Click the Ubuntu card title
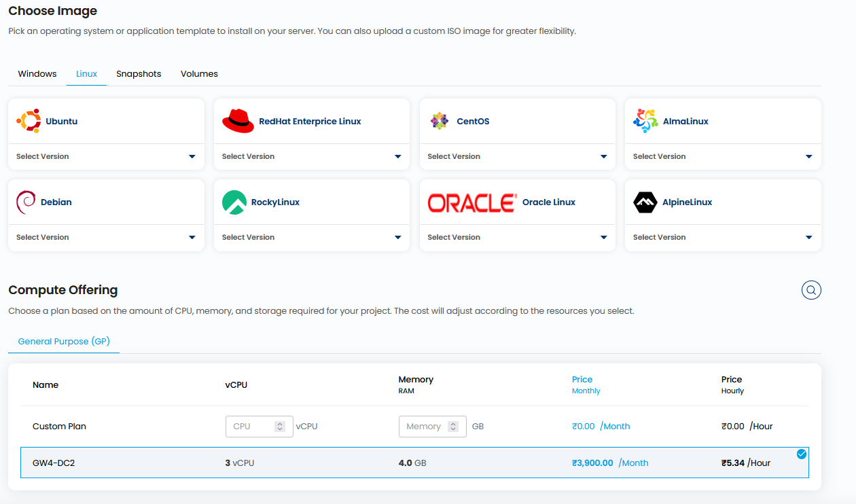Screen dimensions: 856x504 pos(62,122)
